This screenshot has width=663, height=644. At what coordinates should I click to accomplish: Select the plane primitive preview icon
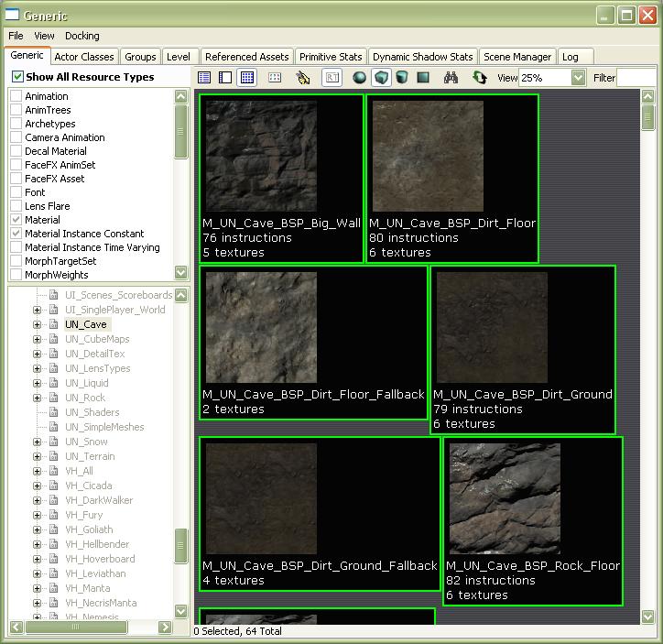pyautogui.click(x=423, y=78)
